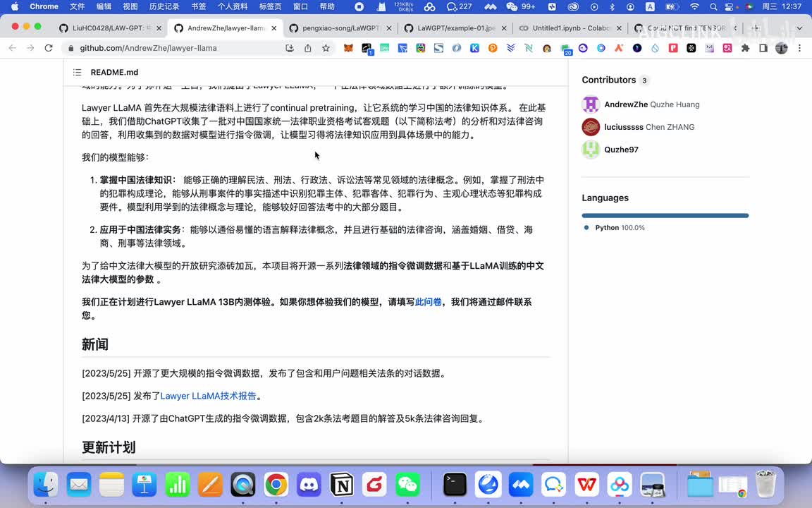Open the 此问卷 questionnaire link
812x508 pixels.
click(428, 302)
